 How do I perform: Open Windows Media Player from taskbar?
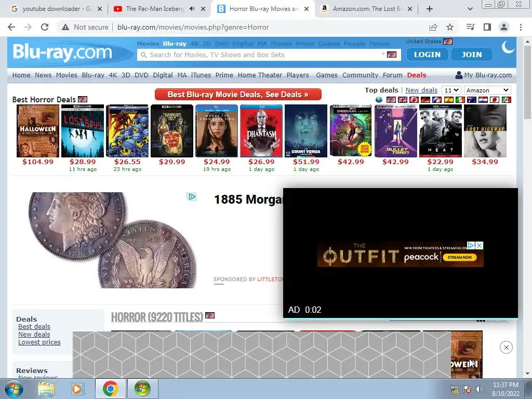point(77,389)
